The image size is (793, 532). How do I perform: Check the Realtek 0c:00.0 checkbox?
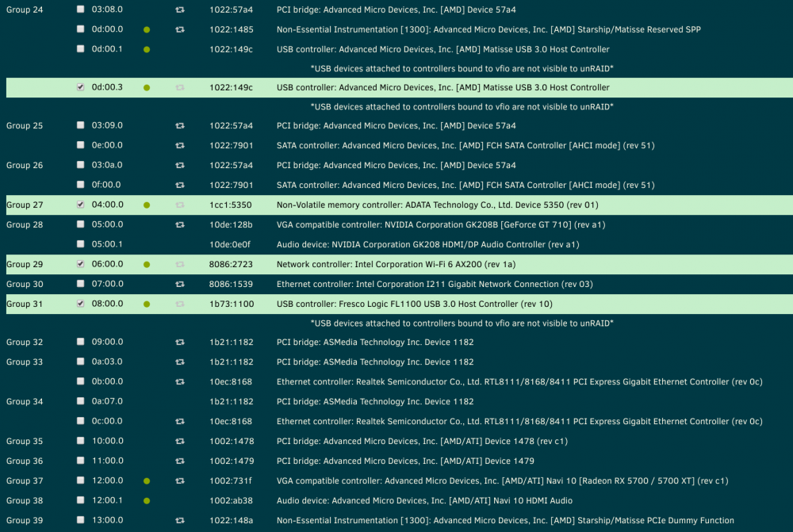pyautogui.click(x=80, y=421)
